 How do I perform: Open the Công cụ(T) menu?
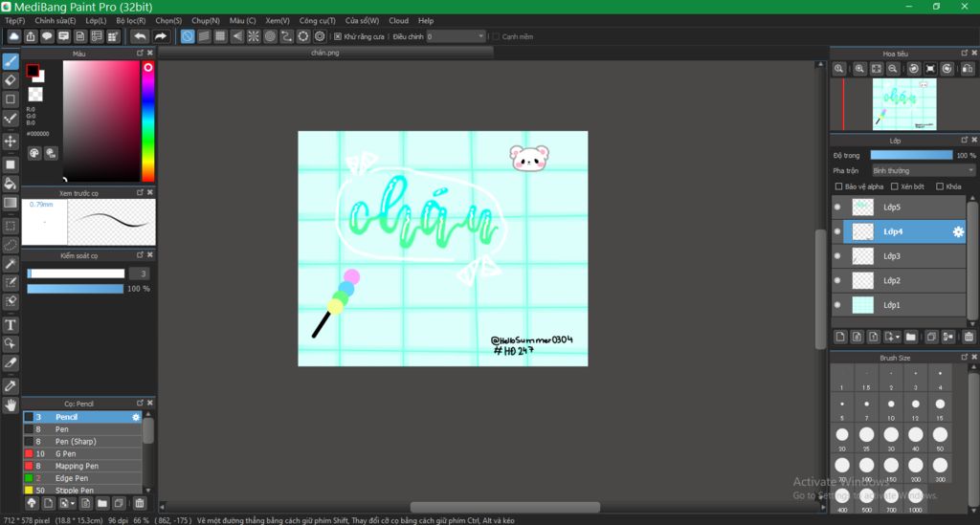317,20
